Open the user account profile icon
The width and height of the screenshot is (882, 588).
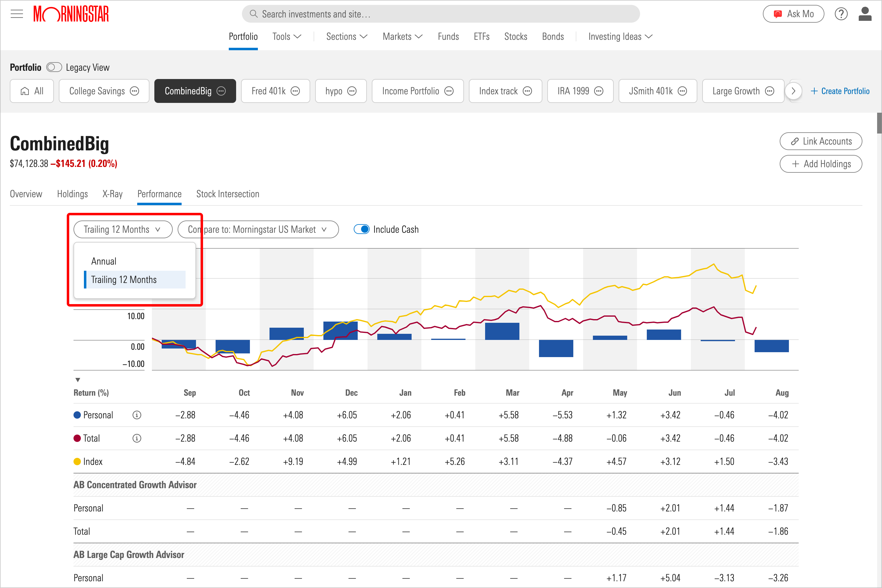pyautogui.click(x=865, y=14)
